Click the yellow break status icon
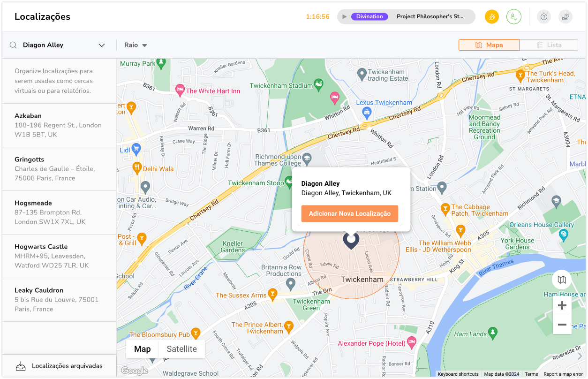 pos(492,17)
